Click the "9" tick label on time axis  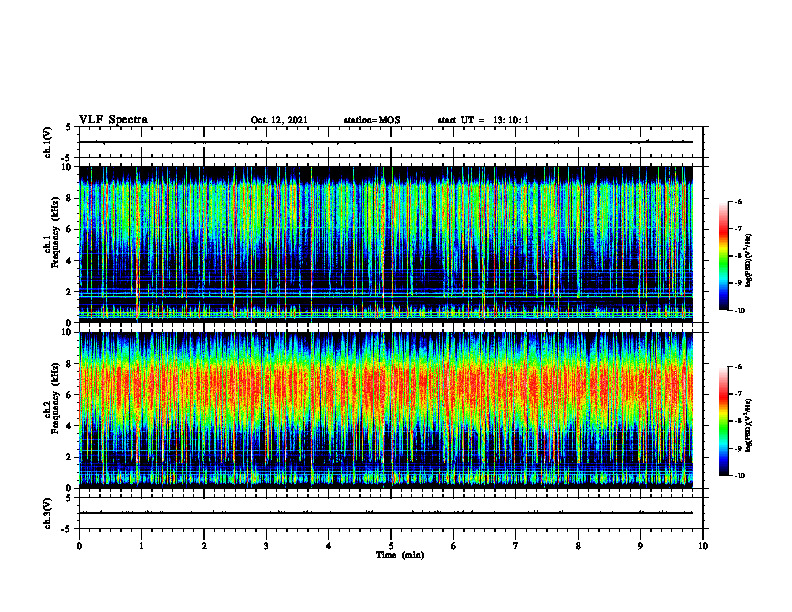(640, 546)
